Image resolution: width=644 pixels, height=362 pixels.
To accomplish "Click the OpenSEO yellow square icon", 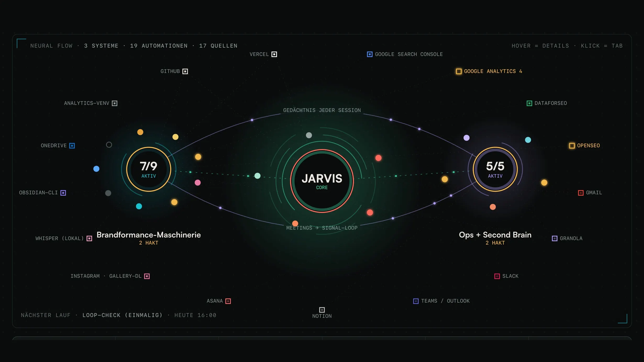I will point(572,146).
